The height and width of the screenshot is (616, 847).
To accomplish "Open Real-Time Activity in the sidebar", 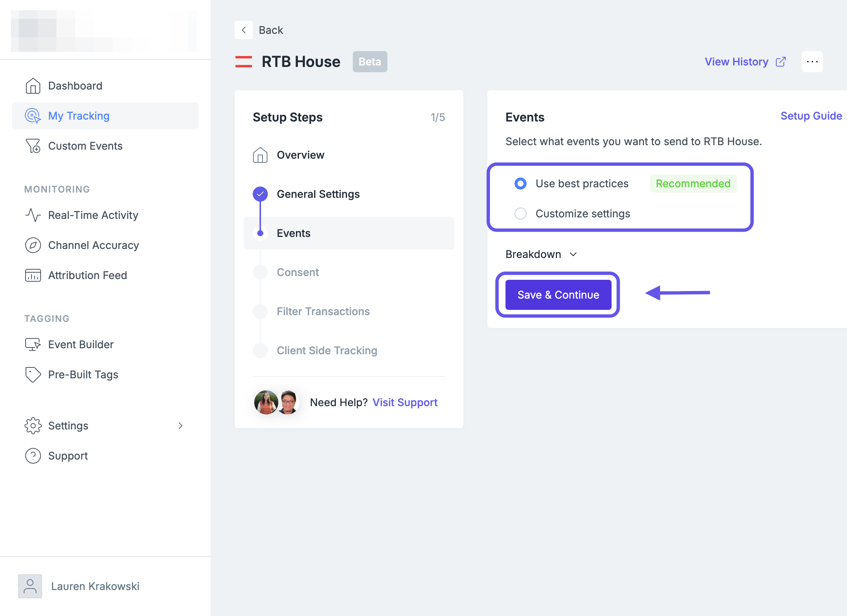I will pyautogui.click(x=105, y=215).
